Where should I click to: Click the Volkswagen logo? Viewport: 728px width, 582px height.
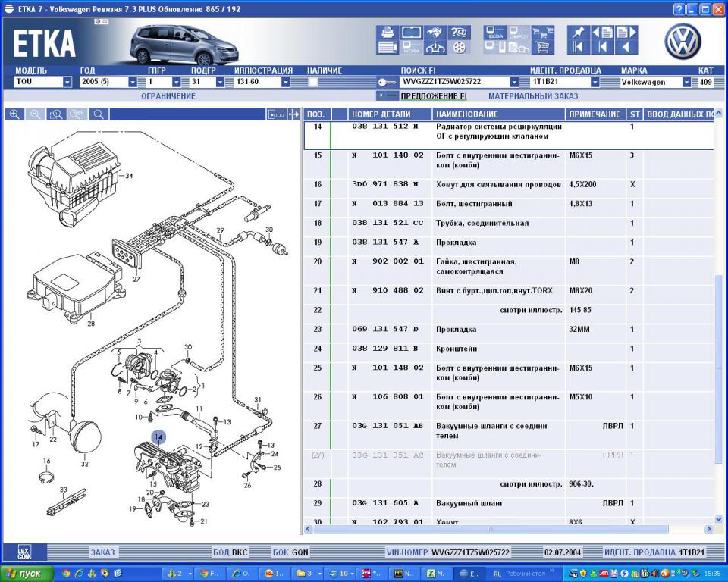[x=683, y=42]
